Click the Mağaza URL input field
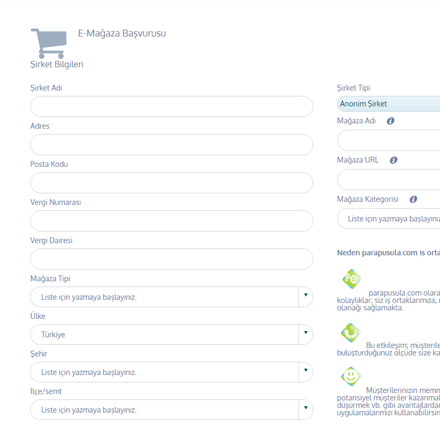Viewport: 440px width, 445px height. 389,179
